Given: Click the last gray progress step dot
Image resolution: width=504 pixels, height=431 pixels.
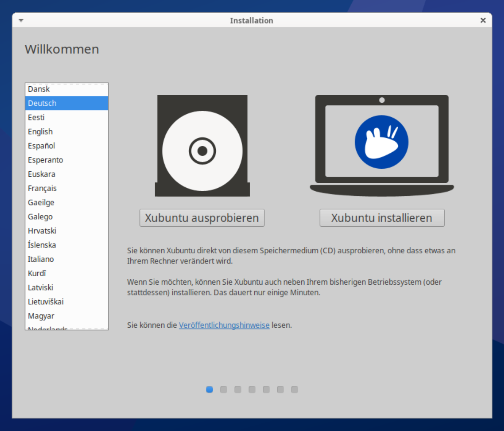Looking at the screenshot, I should click(x=295, y=389).
